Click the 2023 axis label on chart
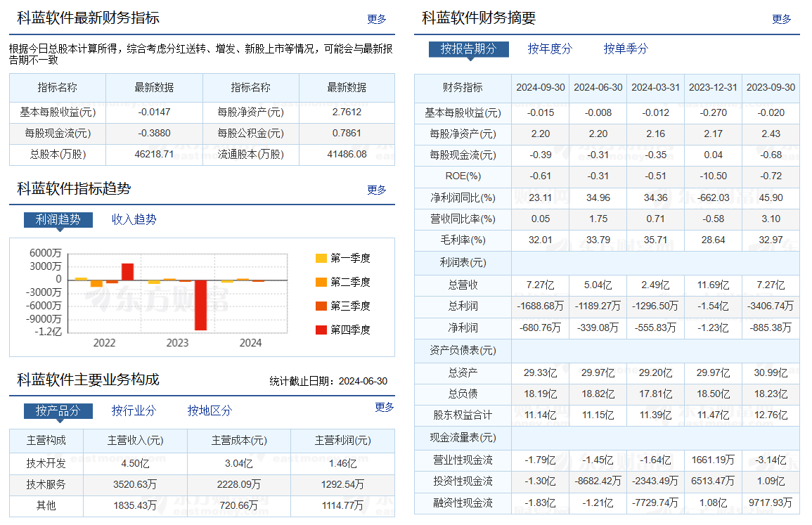This screenshot has width=812, height=525. coord(178,343)
